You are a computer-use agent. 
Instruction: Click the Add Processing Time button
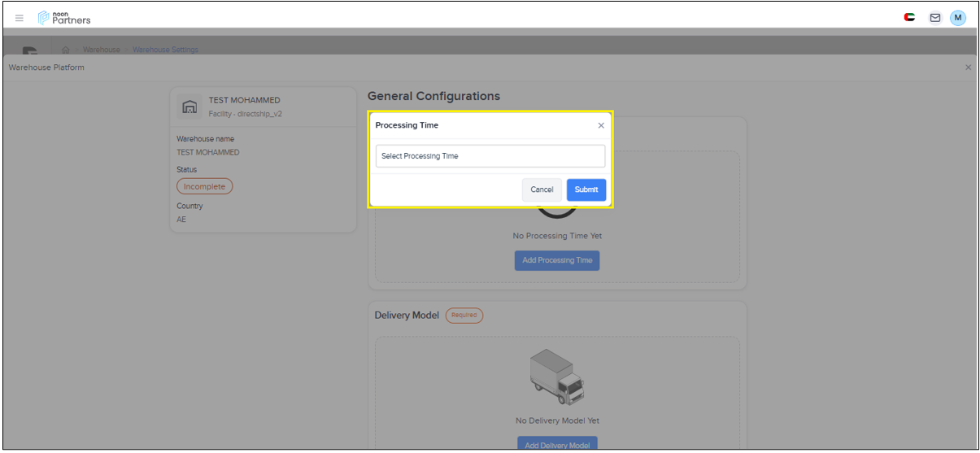(557, 260)
